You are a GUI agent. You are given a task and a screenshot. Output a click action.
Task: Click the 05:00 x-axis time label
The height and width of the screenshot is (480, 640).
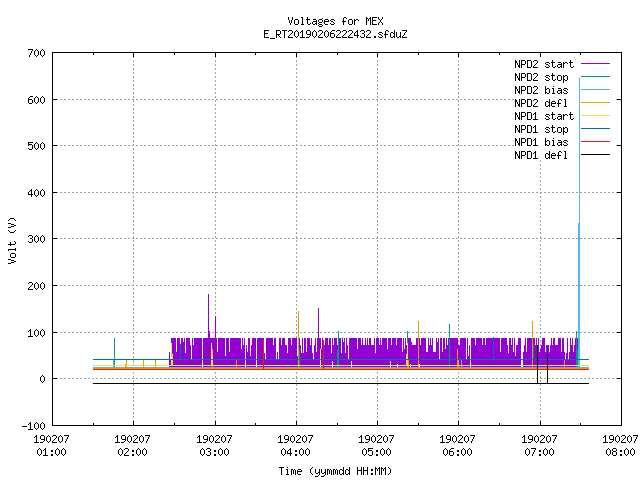(x=376, y=452)
